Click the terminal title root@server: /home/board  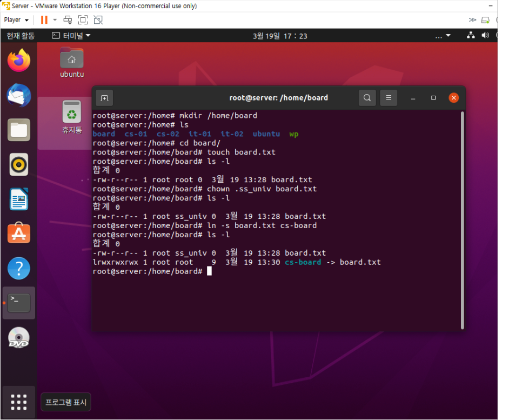[279, 98]
